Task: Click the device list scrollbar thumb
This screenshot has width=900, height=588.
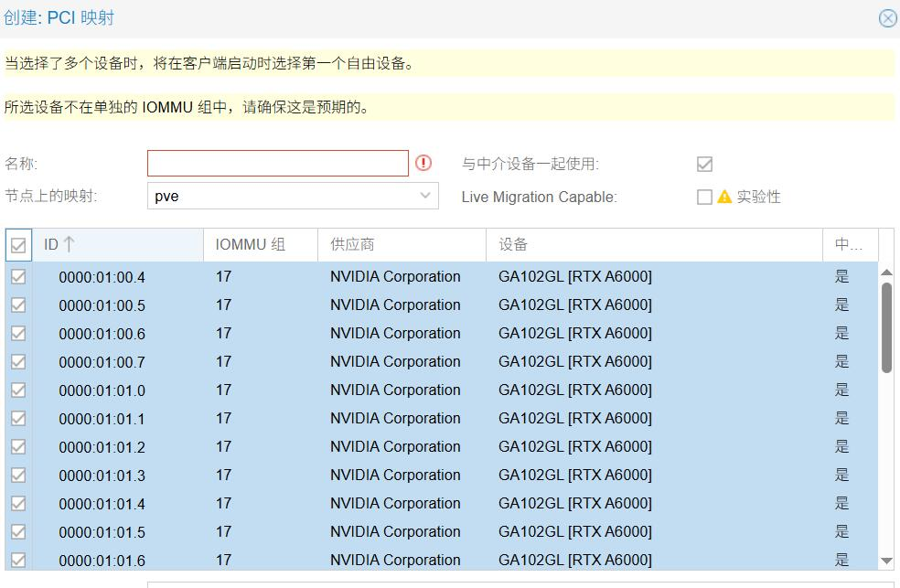Action: tap(886, 327)
